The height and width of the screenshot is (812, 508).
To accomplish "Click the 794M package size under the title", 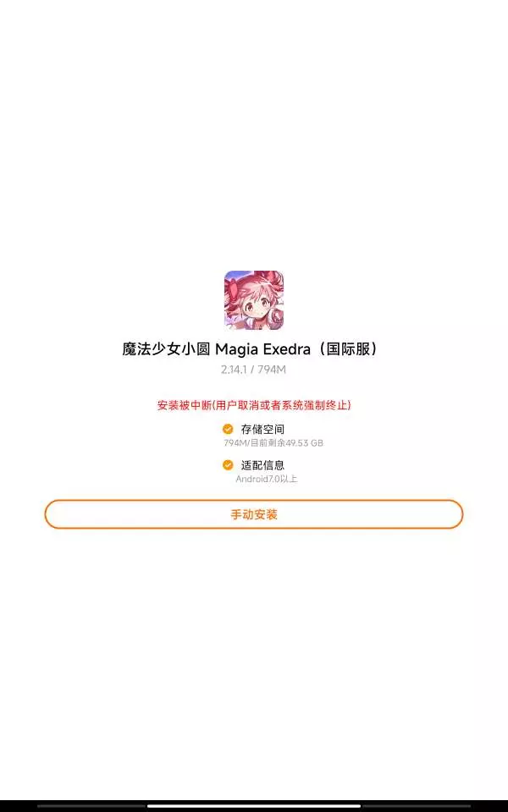I will (x=272, y=370).
